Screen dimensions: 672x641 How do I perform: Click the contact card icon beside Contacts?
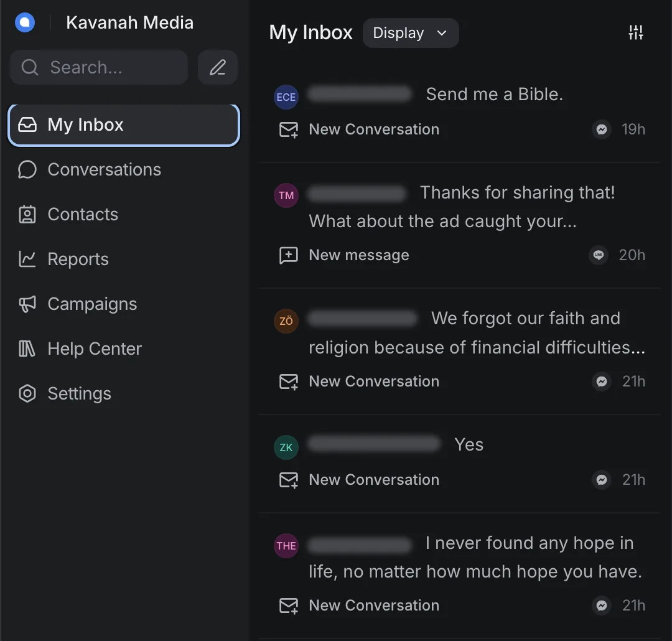27,214
